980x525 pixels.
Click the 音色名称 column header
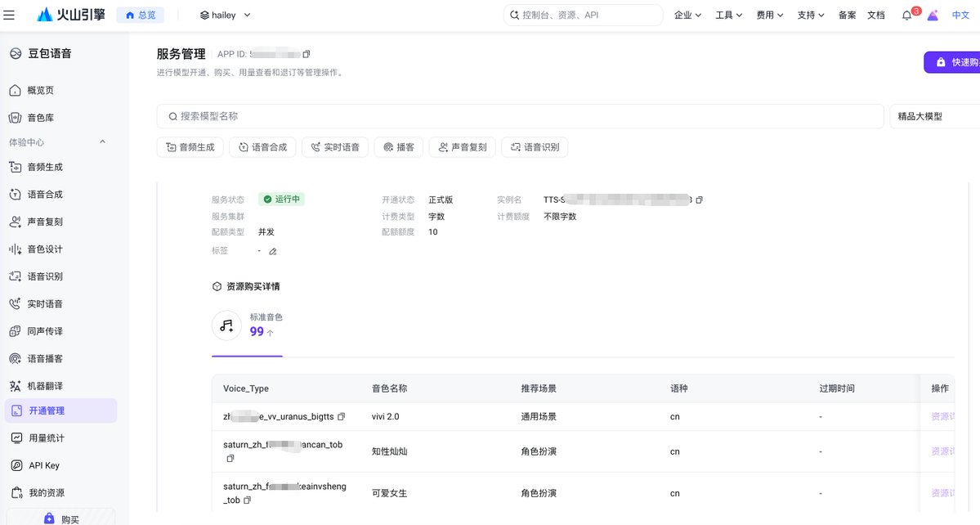coord(389,388)
